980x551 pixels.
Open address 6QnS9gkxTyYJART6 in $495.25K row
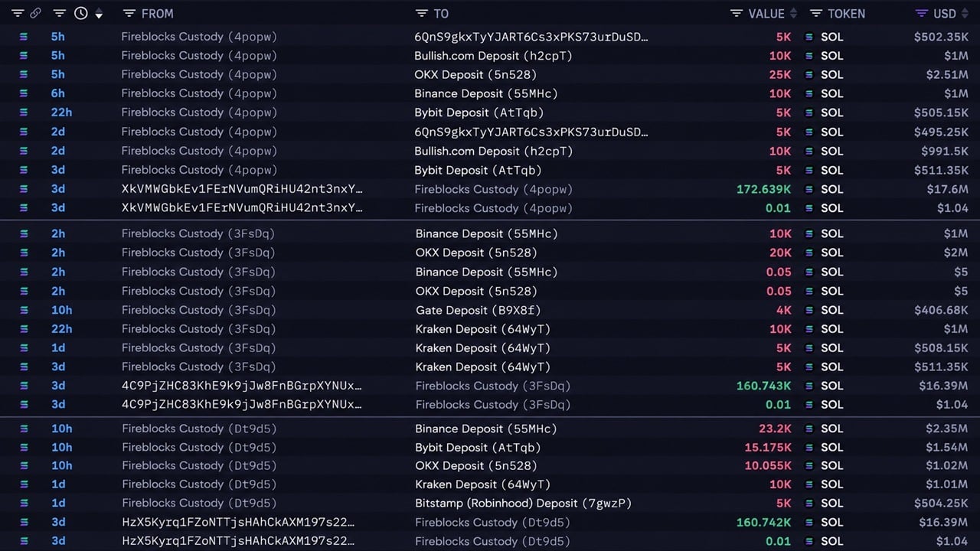click(x=531, y=132)
